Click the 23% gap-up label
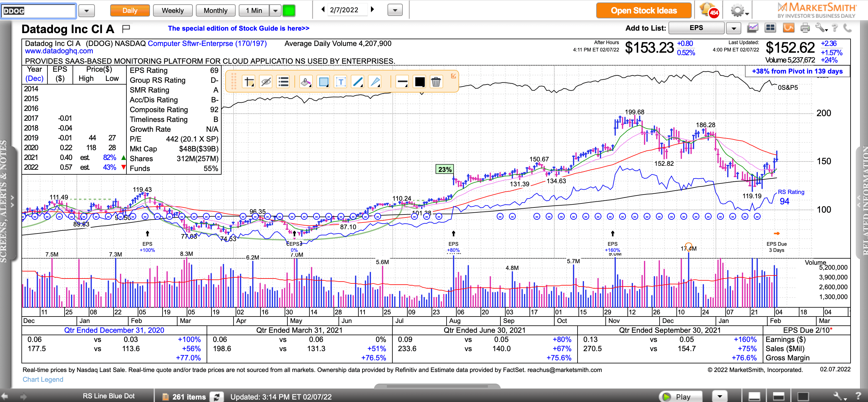Image resolution: width=868 pixels, height=402 pixels. tap(445, 169)
